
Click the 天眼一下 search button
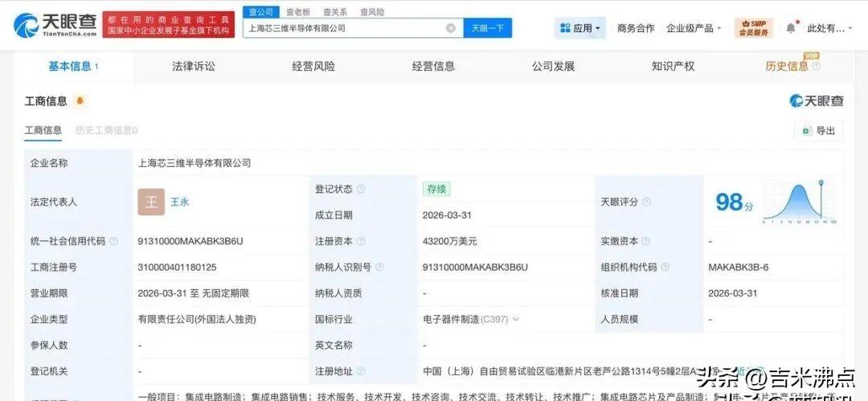pyautogui.click(x=488, y=28)
